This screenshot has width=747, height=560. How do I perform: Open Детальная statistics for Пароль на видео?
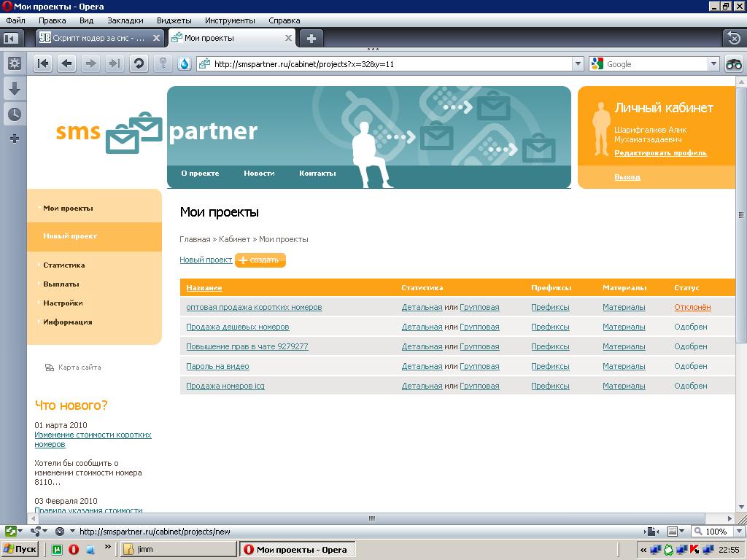click(422, 366)
